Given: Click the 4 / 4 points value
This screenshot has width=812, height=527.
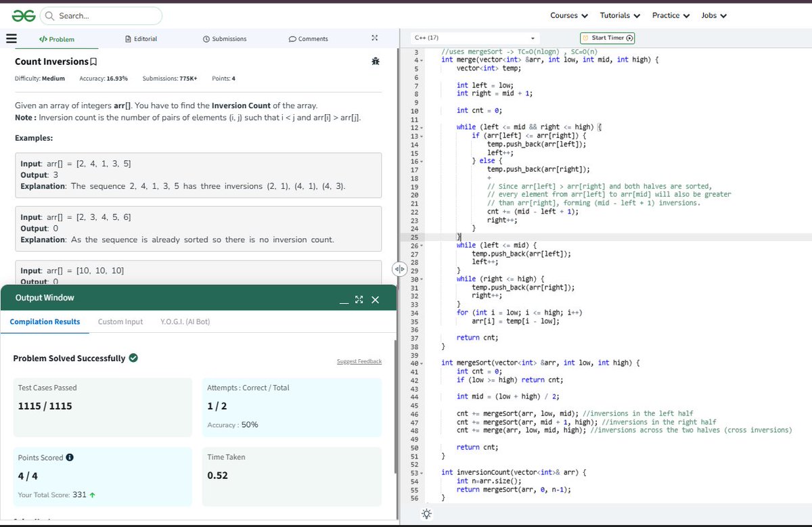Looking at the screenshot, I should click(x=28, y=476).
